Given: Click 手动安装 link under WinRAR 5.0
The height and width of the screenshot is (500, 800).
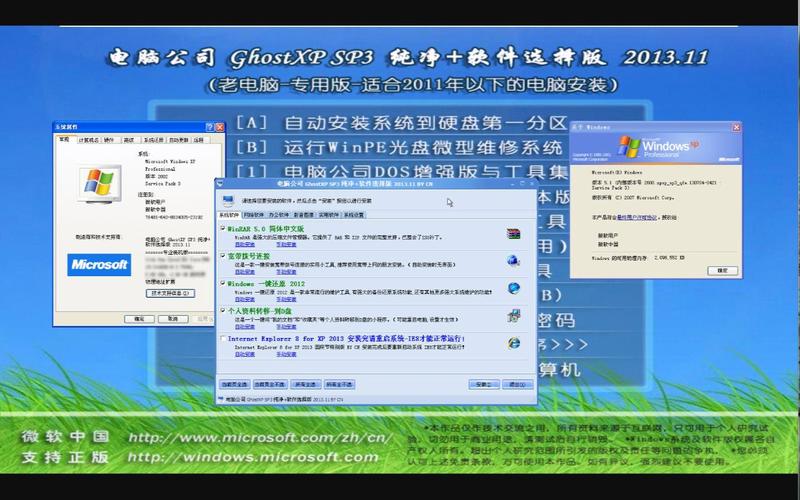Looking at the screenshot, I should (286, 244).
